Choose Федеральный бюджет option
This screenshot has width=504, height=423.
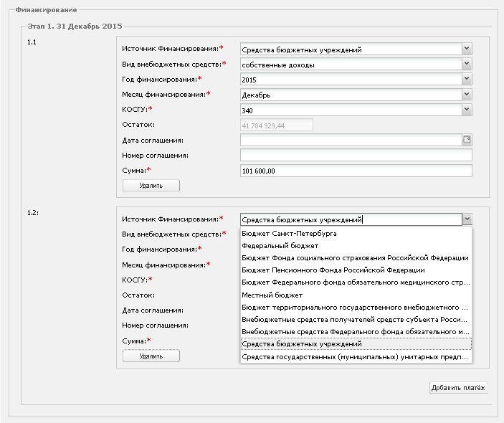pyautogui.click(x=356, y=246)
